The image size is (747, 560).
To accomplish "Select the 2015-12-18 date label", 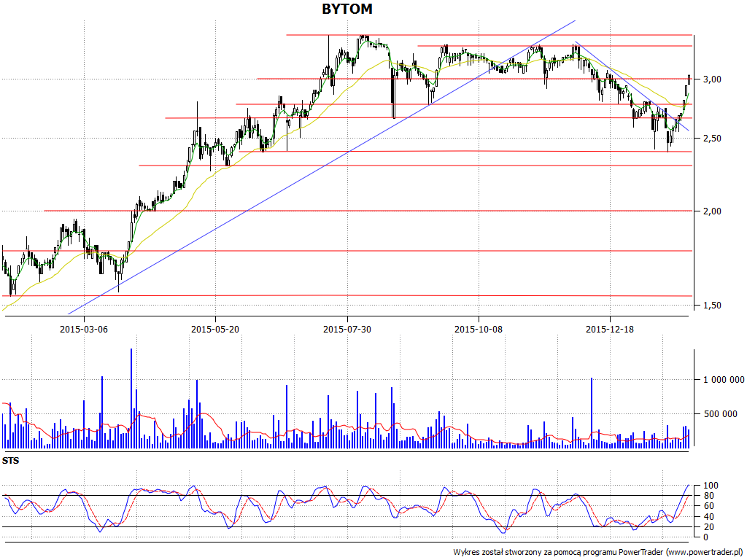I will 609,329.
